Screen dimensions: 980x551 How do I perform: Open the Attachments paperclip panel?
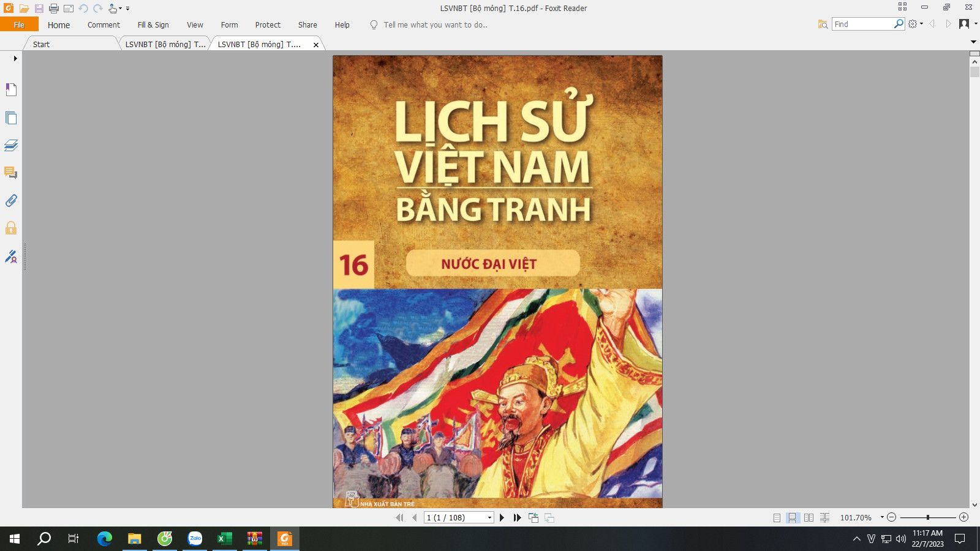point(11,201)
